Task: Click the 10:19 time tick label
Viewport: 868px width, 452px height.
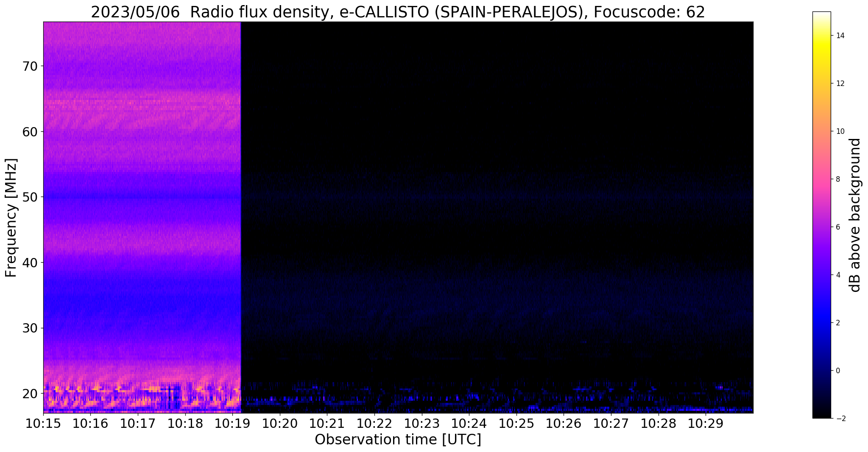Action: (x=232, y=423)
